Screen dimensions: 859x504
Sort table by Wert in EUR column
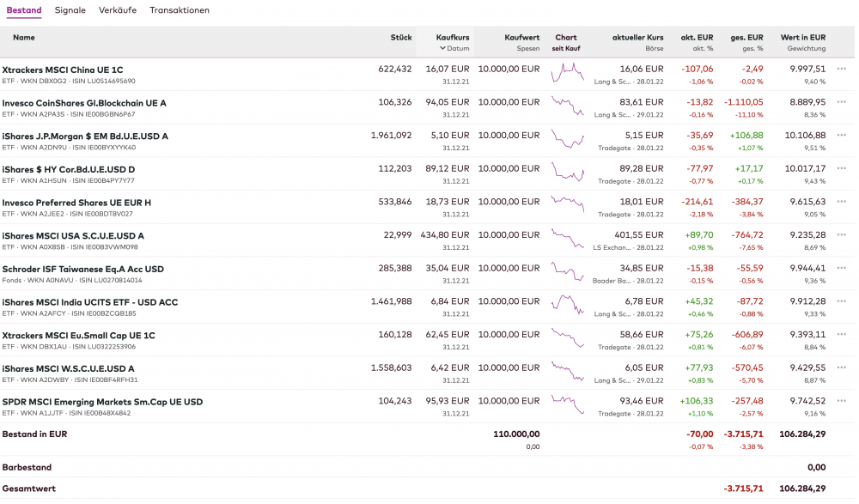(x=802, y=38)
